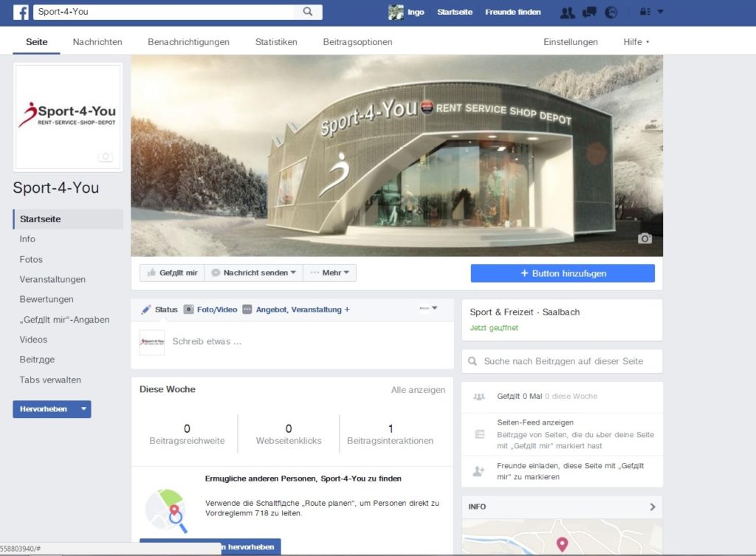Open the Mehr dropdown
This screenshot has width=756, height=556.
(330, 273)
